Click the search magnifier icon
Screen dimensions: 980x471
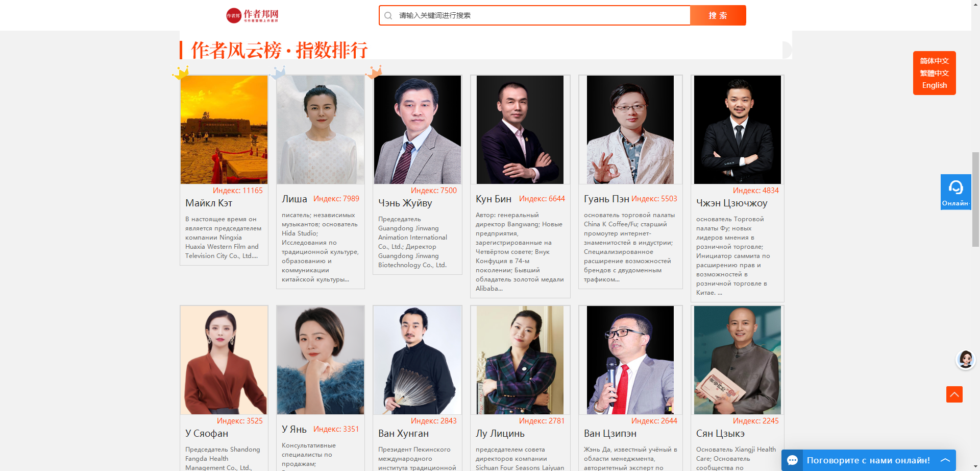pyautogui.click(x=388, y=15)
